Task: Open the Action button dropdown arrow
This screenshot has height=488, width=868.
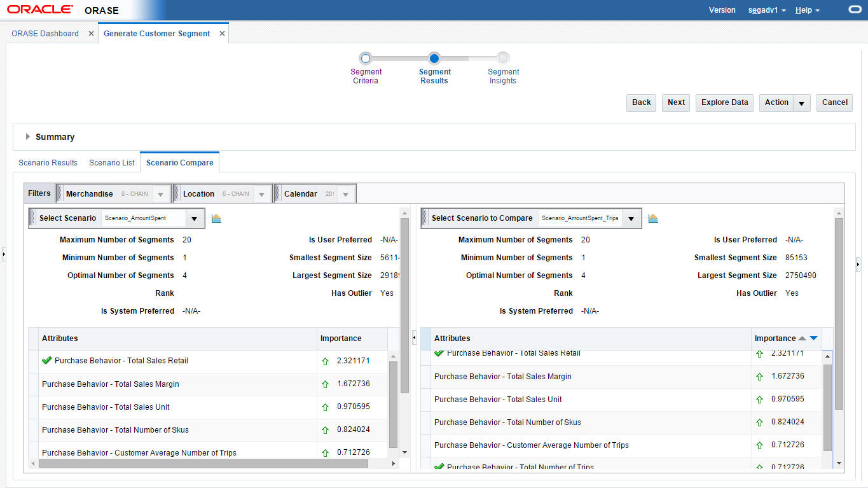Action: 802,103
